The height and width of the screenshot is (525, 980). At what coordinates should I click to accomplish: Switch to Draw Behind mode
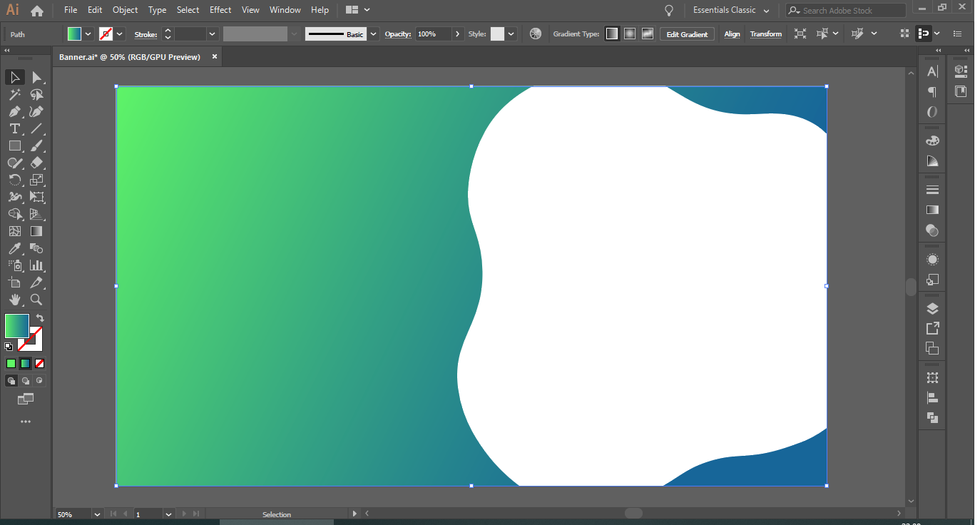click(x=25, y=381)
